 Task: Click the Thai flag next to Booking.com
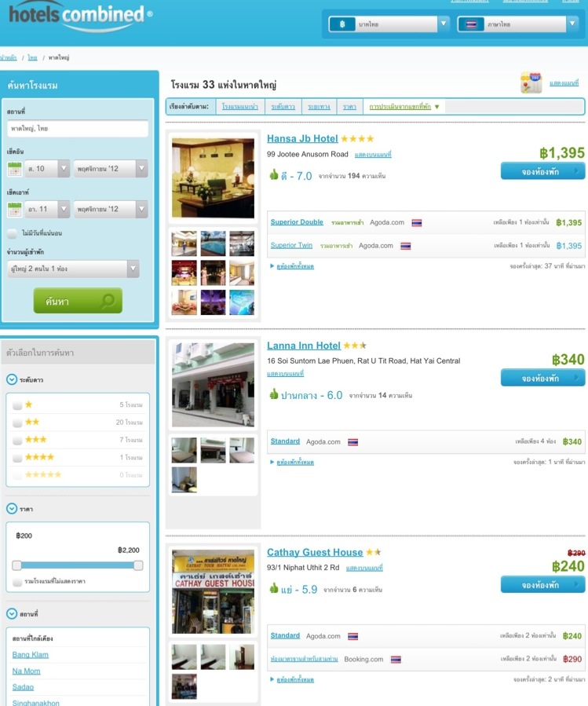click(x=396, y=660)
